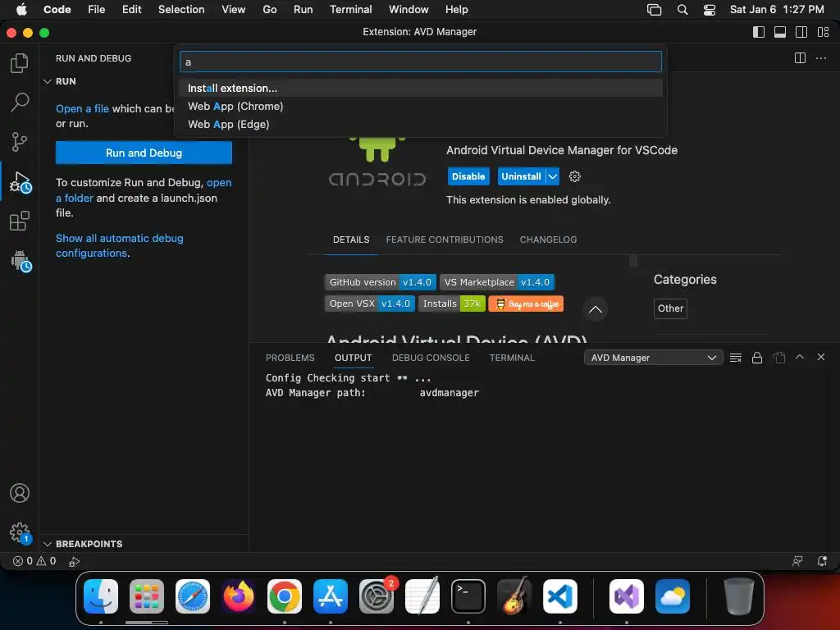Click the split editor right icon

(x=800, y=58)
